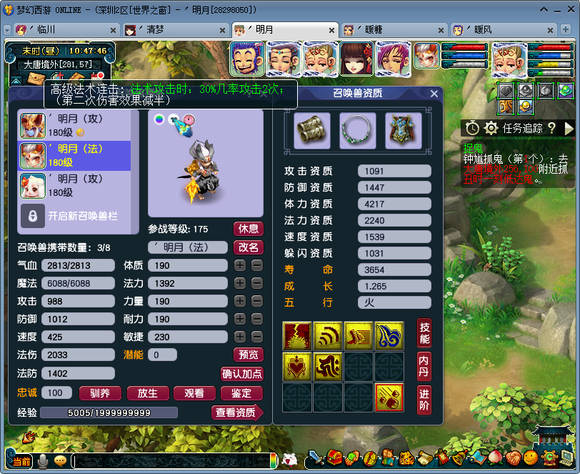The height and width of the screenshot is (474, 580).
Task: Decrease 法力 with the minus button
Action: click(257, 283)
